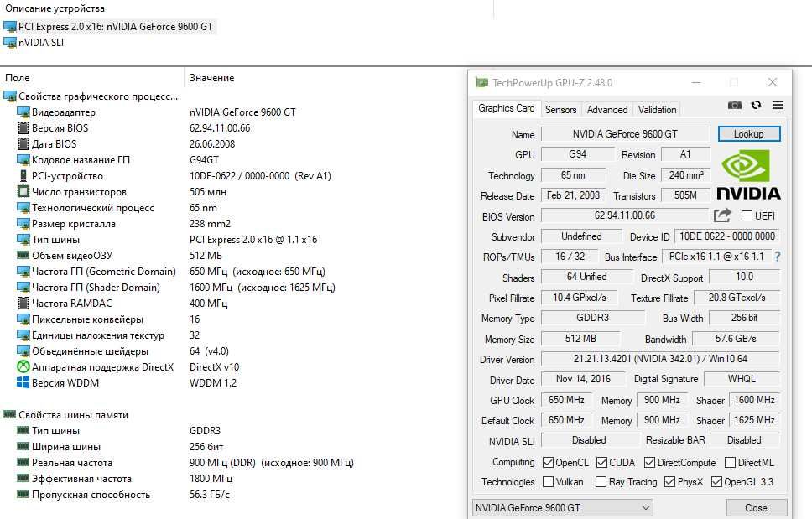The image size is (812, 519).
Task: Click NVIDIA logo in GPU-Z
Action: click(x=748, y=175)
